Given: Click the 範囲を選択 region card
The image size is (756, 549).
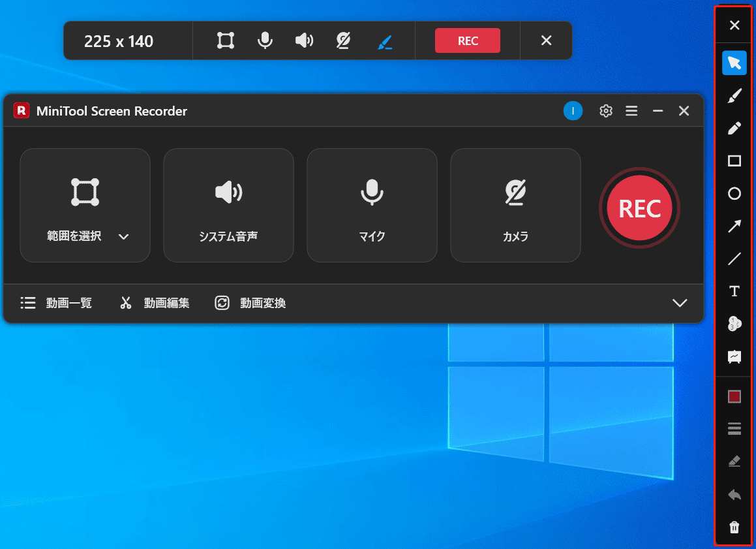Looking at the screenshot, I should coord(85,205).
